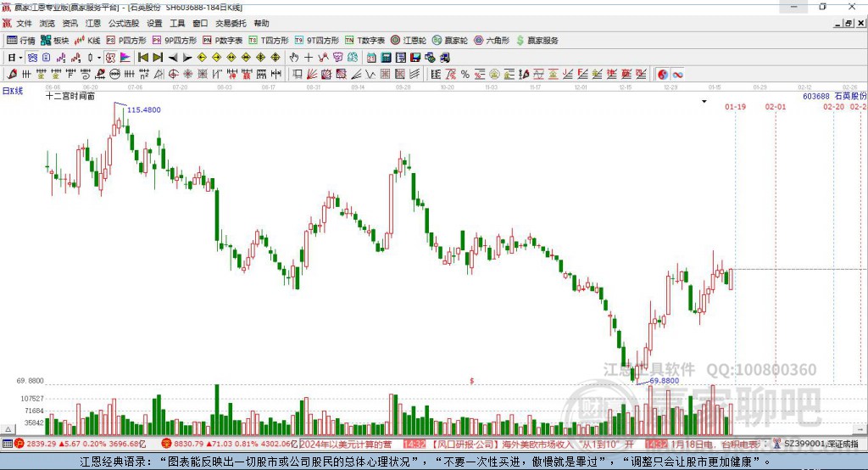Screen dimensions: 868x470
Task: Open the 浏览 menu
Action: click(x=47, y=23)
